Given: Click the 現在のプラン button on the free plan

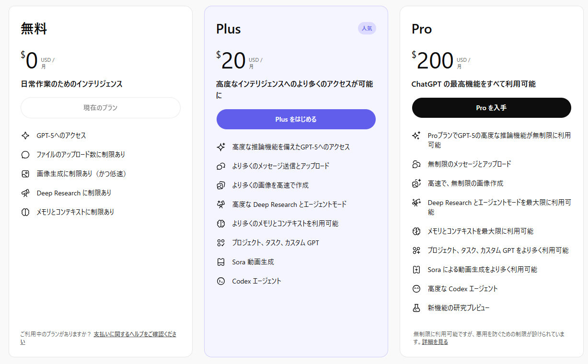Looking at the screenshot, I should pyautogui.click(x=101, y=108).
